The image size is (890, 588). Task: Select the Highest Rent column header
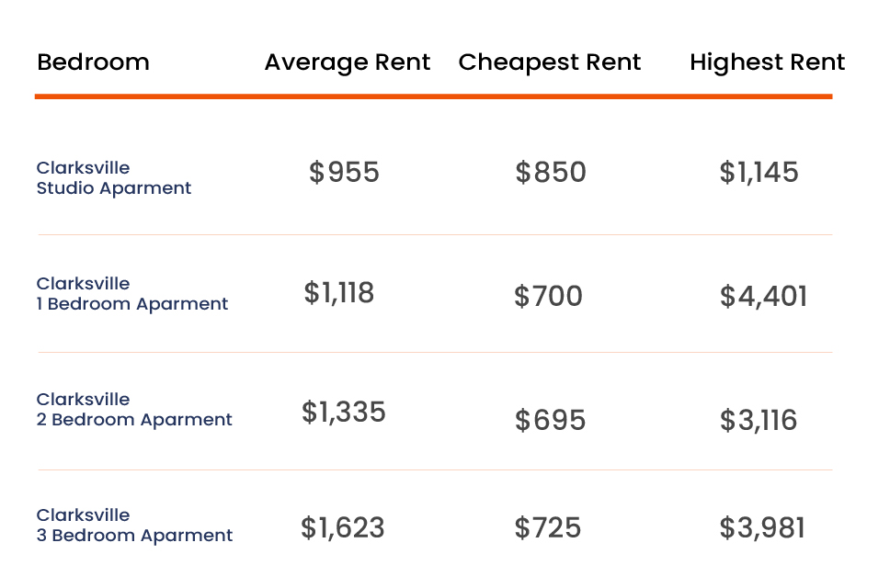tap(768, 62)
